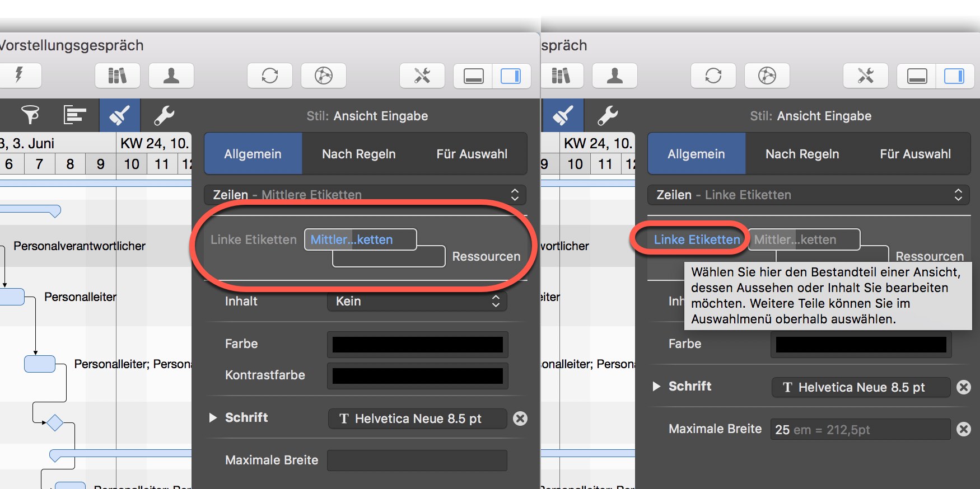The width and height of the screenshot is (980, 489).
Task: Click the highlighted 'Linke Etiketten' label in the right inspector
Action: [x=697, y=239]
